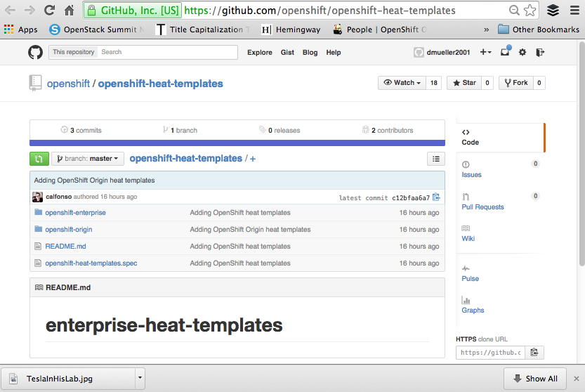585x392 pixels.
Task: Open the openshift organization link
Action: [x=68, y=84]
